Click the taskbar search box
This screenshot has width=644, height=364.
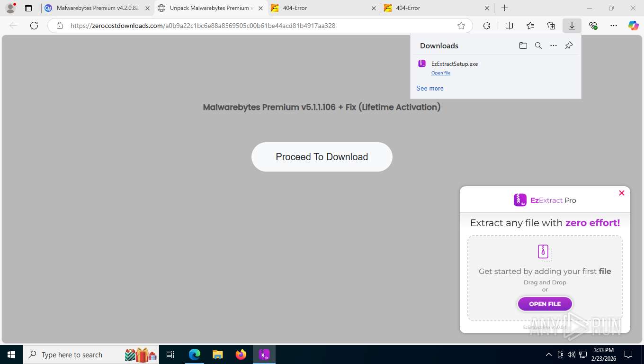click(x=92, y=355)
